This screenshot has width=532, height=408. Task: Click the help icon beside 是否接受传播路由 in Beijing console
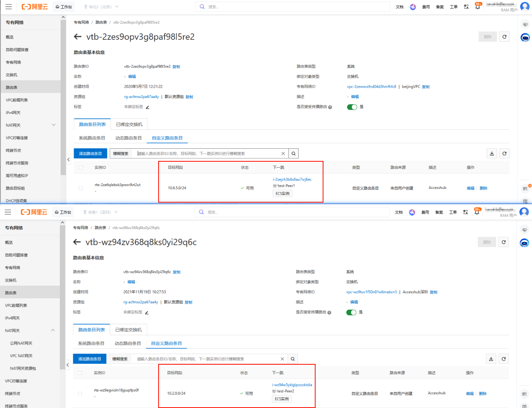coord(330,107)
